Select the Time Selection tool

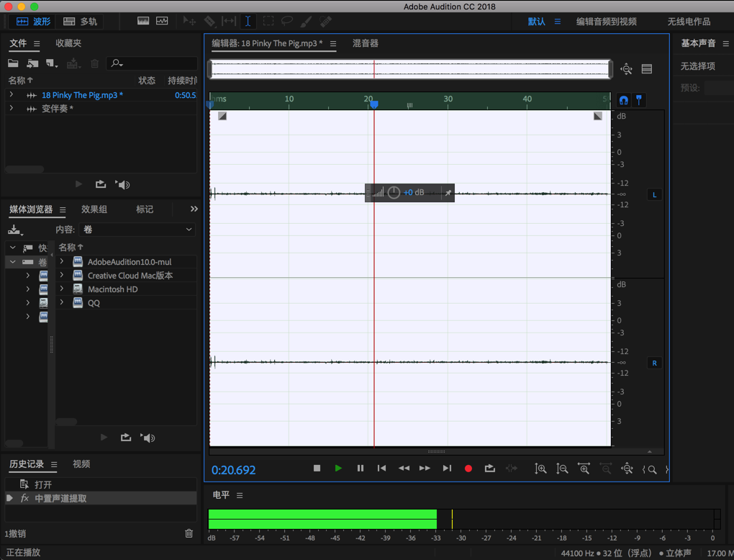pos(248,21)
